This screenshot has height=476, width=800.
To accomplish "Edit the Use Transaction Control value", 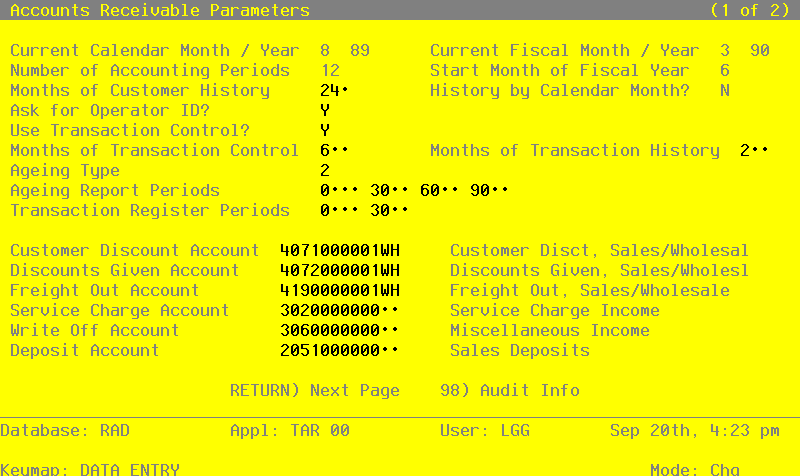I will [325, 130].
